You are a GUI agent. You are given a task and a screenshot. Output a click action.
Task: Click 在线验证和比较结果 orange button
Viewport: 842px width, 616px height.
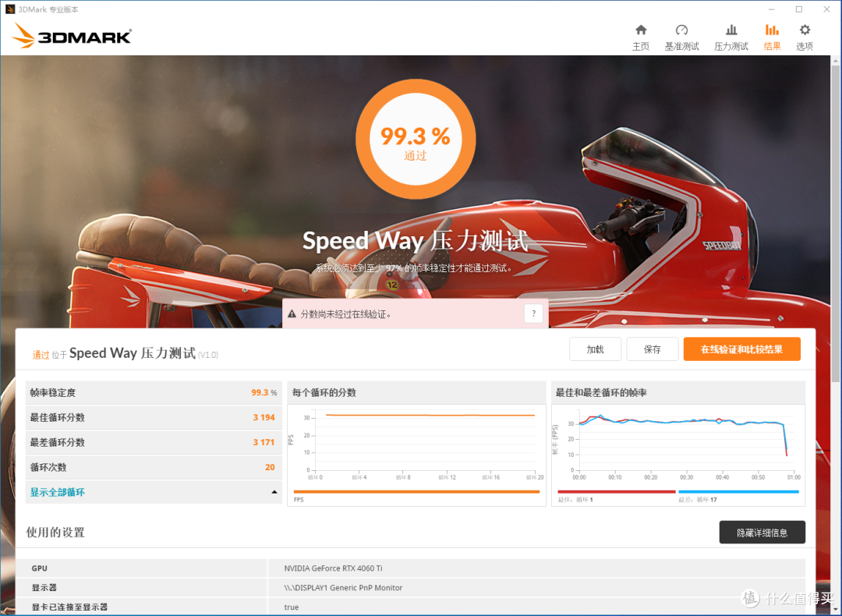tap(741, 349)
